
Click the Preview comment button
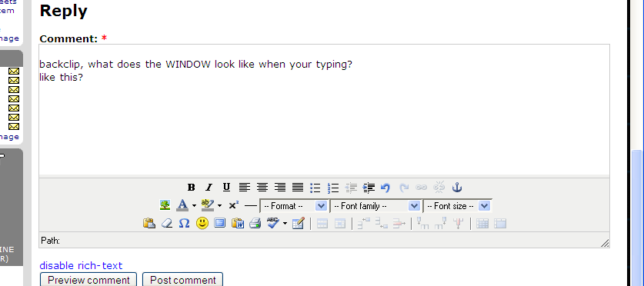[88, 280]
